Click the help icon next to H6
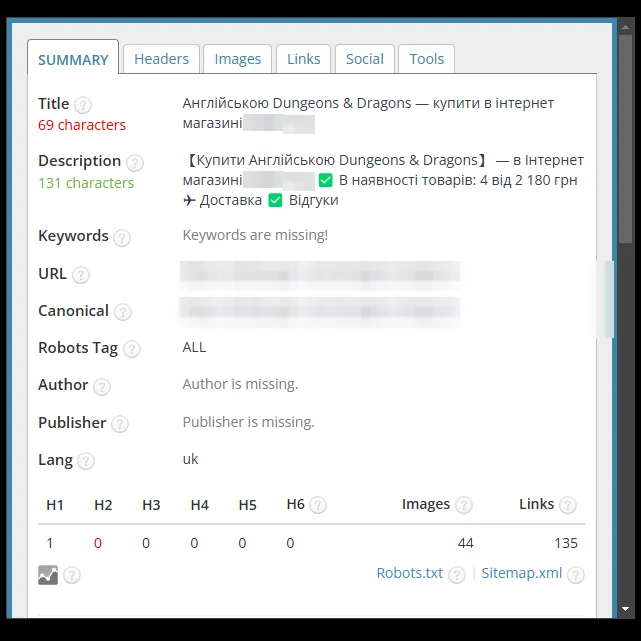The image size is (641, 641). pyautogui.click(x=318, y=505)
